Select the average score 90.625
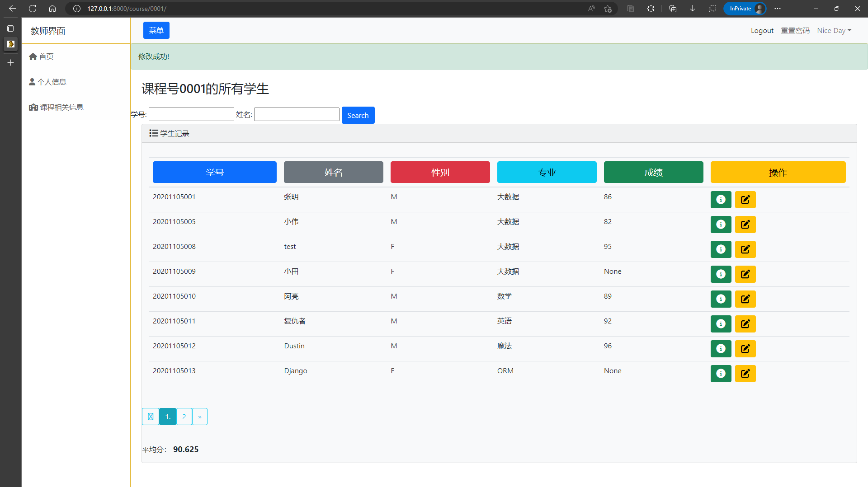 [x=186, y=450]
